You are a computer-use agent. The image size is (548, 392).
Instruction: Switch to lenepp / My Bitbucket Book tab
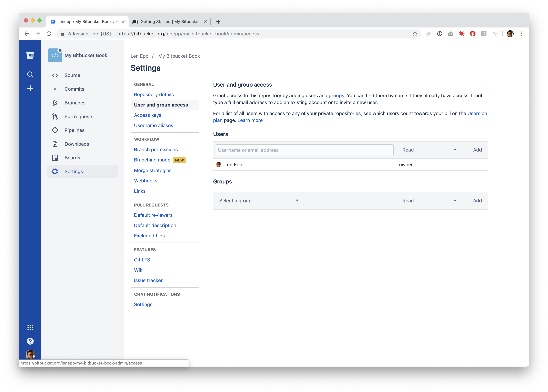(x=87, y=22)
